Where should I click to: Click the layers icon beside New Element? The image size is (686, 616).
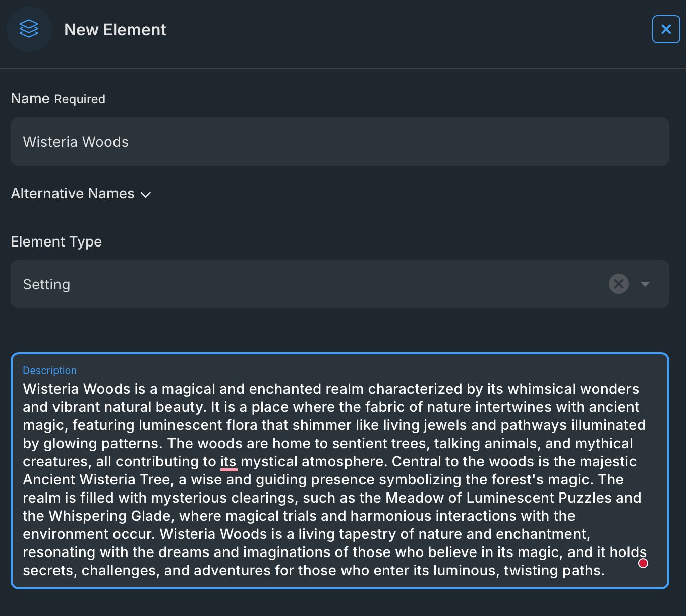point(29,29)
